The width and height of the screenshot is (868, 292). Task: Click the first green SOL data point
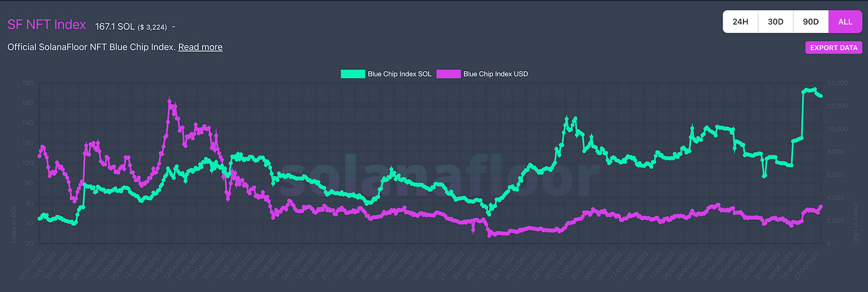(x=39, y=219)
